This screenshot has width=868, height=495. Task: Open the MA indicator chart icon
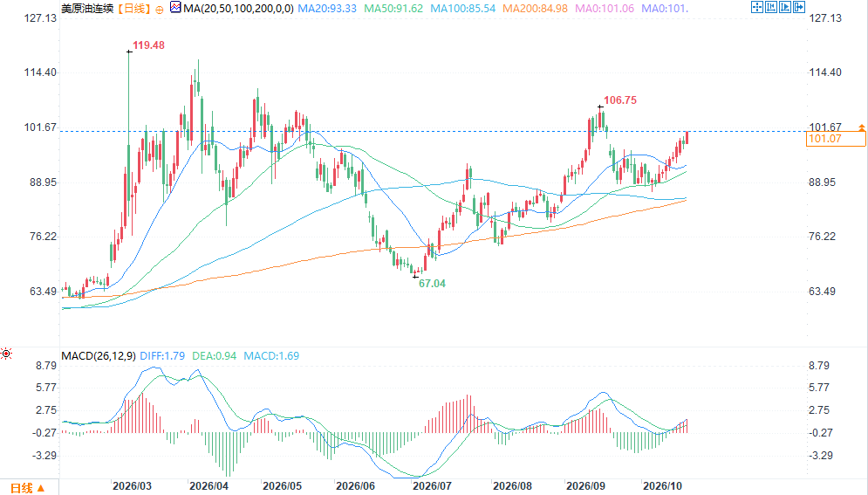(175, 8)
